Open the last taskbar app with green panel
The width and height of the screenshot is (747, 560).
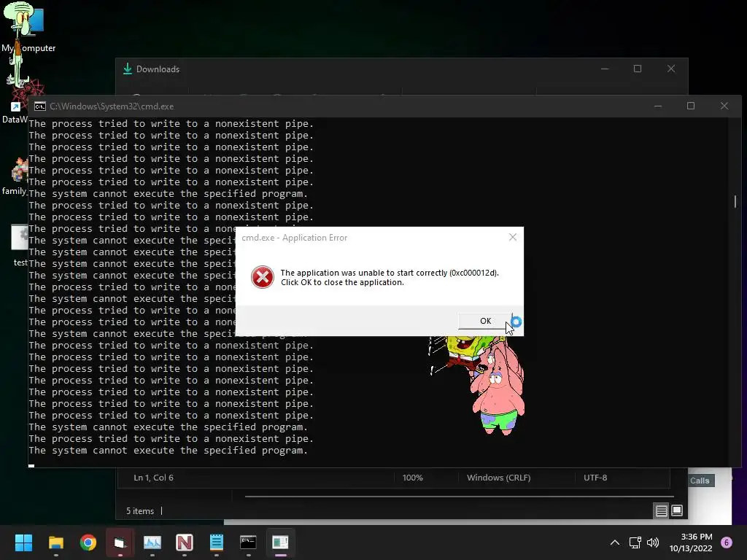click(x=280, y=542)
